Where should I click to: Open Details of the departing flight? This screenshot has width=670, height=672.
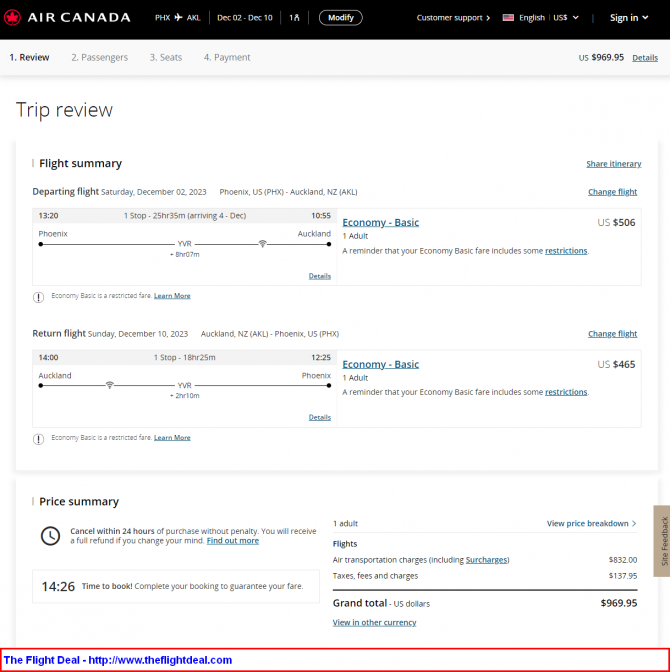point(319,276)
